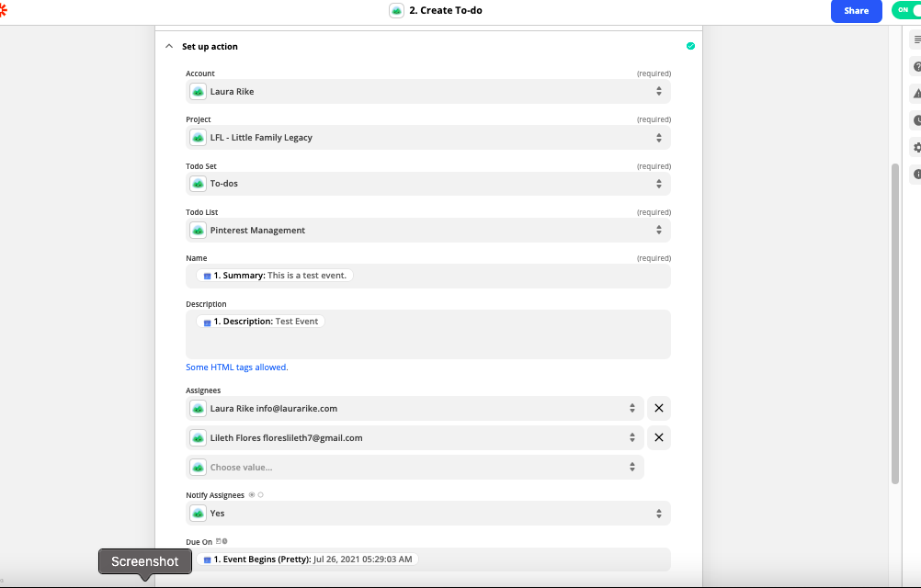Open the info details sidebar icon
This screenshot has height=588, width=921.
pos(916,175)
